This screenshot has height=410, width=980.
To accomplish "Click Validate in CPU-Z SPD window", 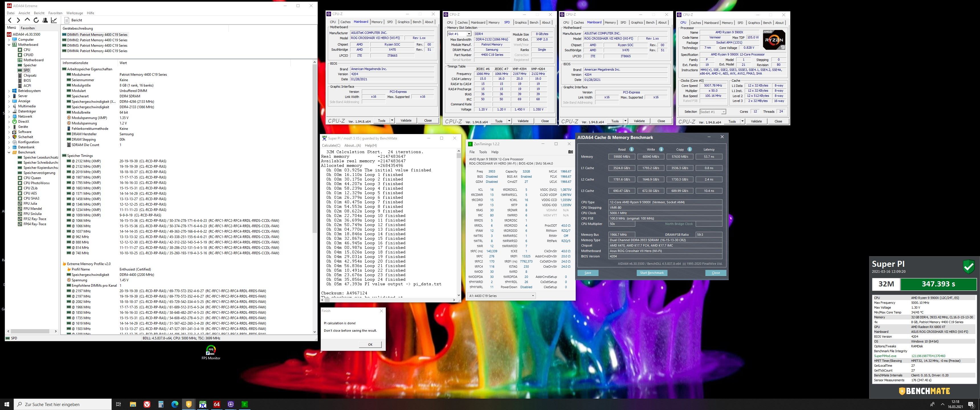I will pos(523,121).
